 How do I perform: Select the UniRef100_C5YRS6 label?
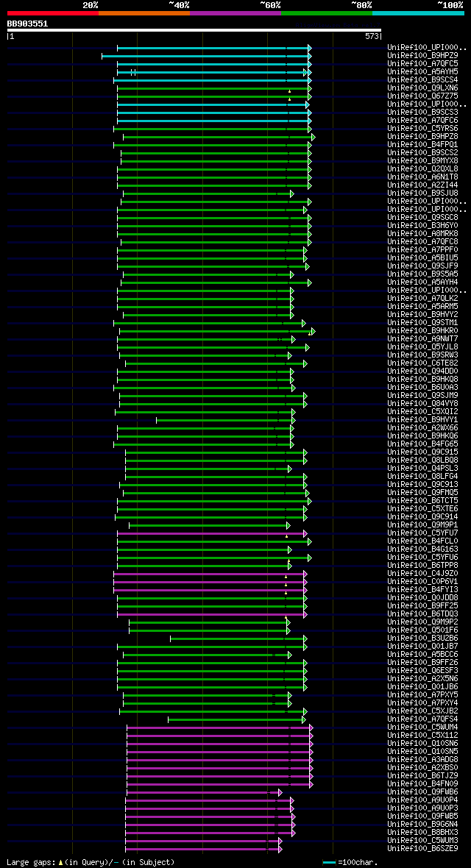(x=422, y=129)
